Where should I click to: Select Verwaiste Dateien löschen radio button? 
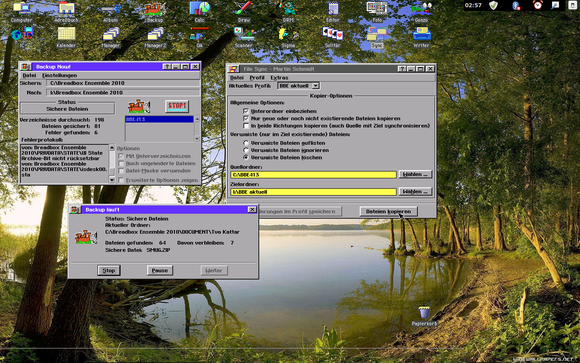pyautogui.click(x=246, y=158)
